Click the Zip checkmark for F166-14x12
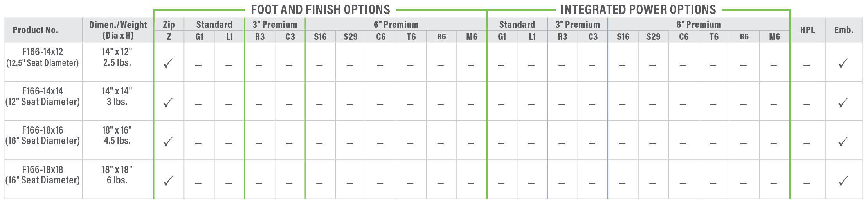The height and width of the screenshot is (203, 868). (x=168, y=63)
